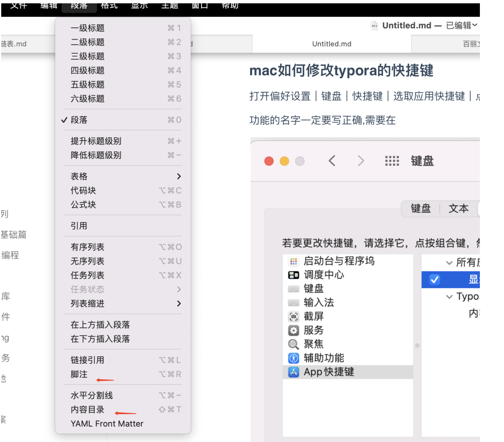Switch to the 链表.md tab
The width and height of the screenshot is (504, 442).
tap(28, 44)
